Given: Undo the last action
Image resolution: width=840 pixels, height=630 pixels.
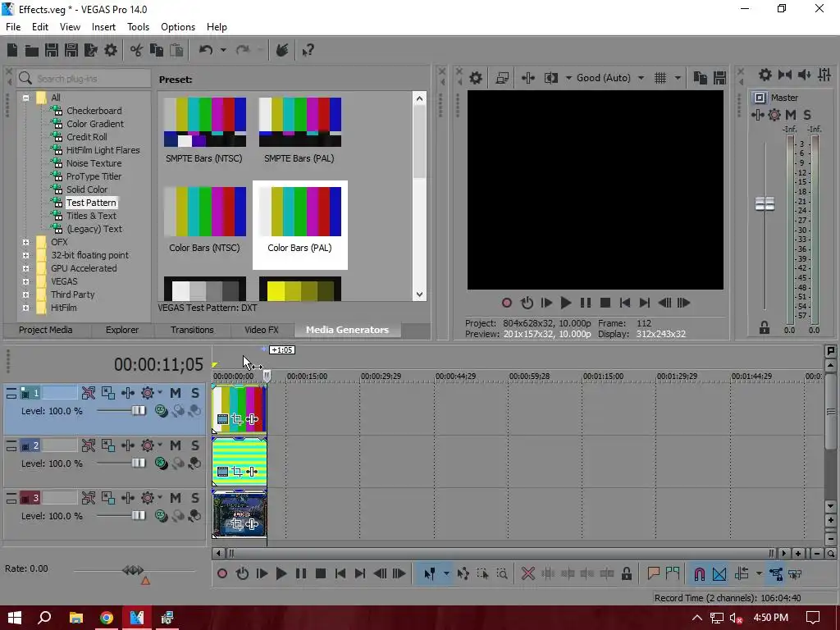Looking at the screenshot, I should (206, 50).
